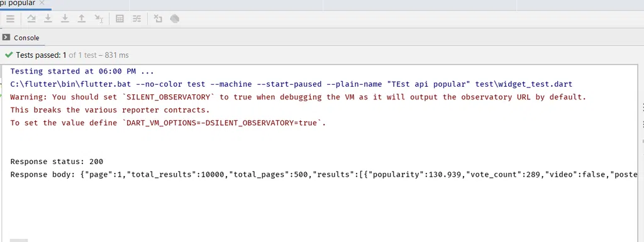This screenshot has height=242, width=644.
Task: Click Step Into icon beside Step Over
Action: click(x=48, y=18)
